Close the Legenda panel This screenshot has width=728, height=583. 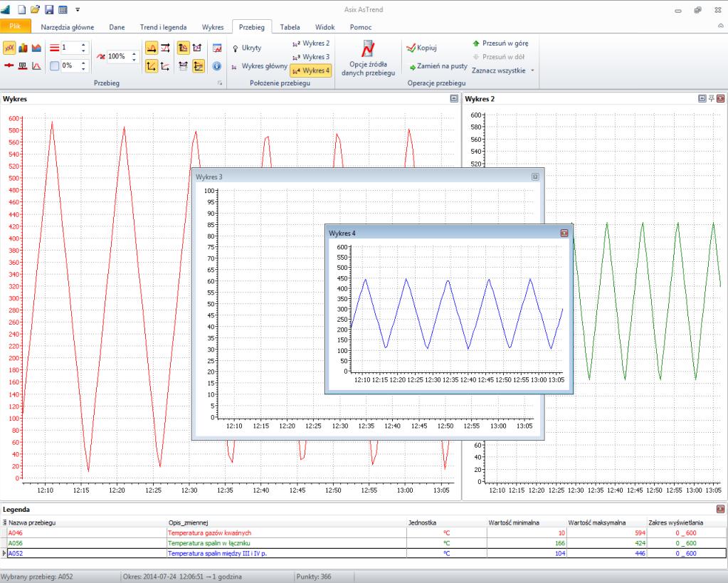coord(721,509)
